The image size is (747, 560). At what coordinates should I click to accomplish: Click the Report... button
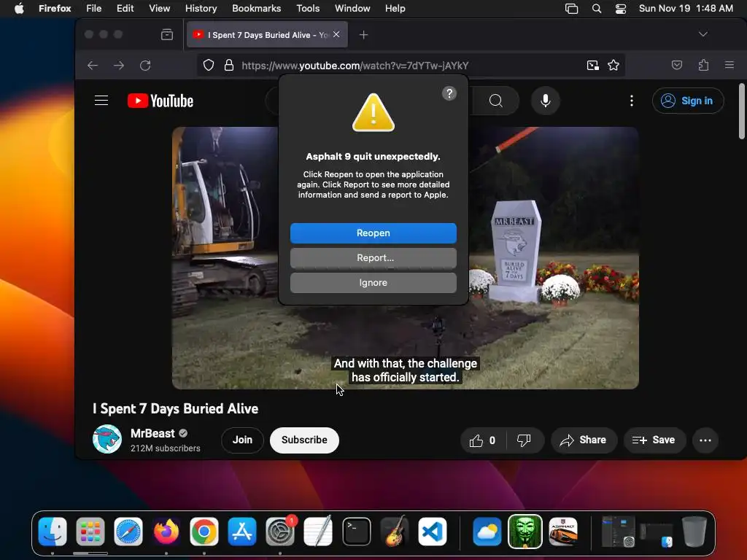click(373, 257)
